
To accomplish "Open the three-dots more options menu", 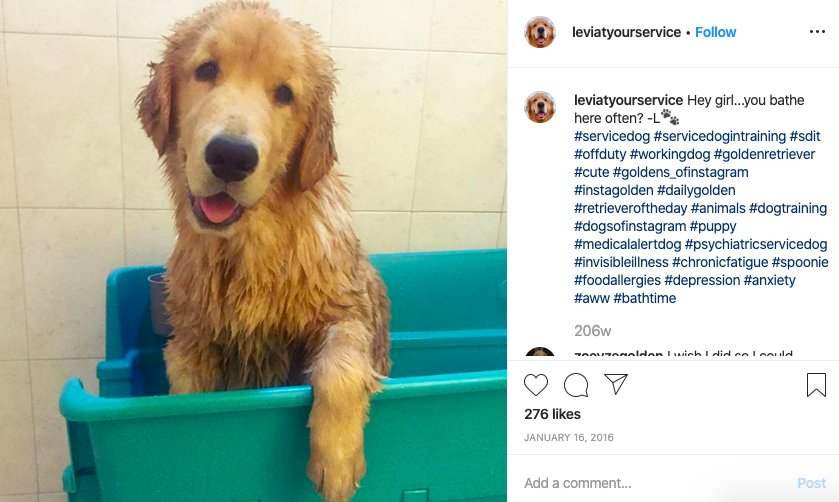I will point(817,32).
